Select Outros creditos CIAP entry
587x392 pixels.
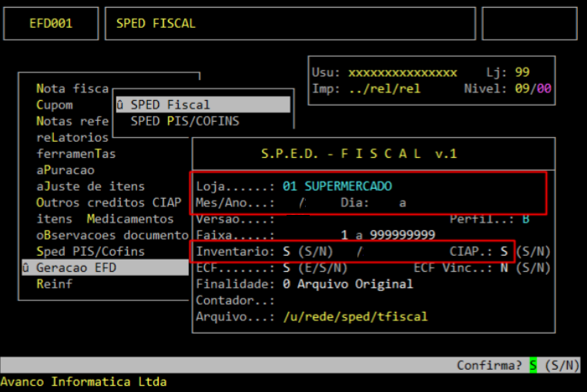click(x=109, y=203)
